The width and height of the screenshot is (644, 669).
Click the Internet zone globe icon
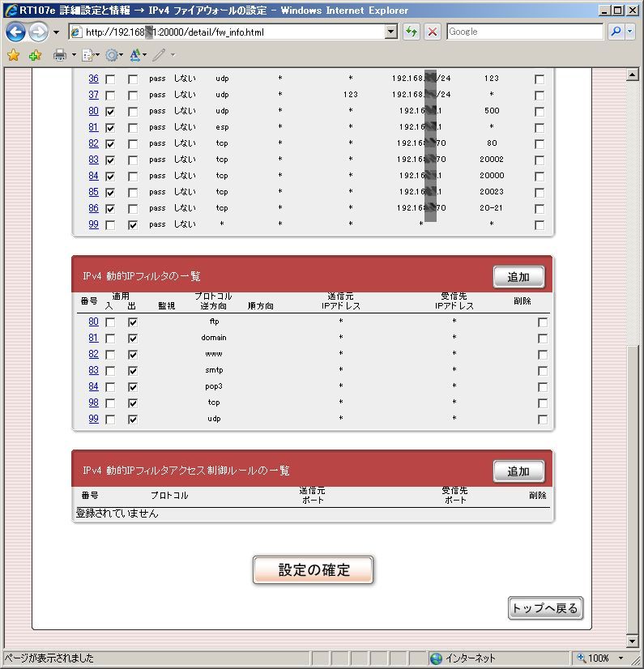point(436,658)
